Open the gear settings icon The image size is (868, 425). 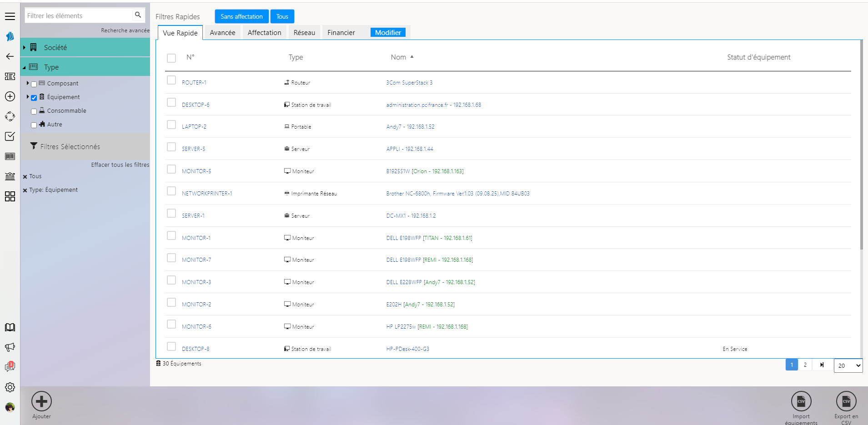point(10,387)
